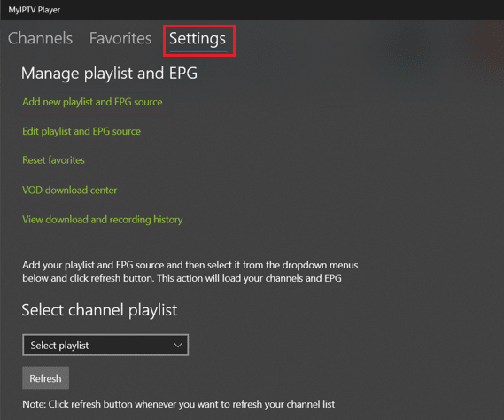View download and recording history
Viewport: 504px width, 420px height.
[102, 220]
